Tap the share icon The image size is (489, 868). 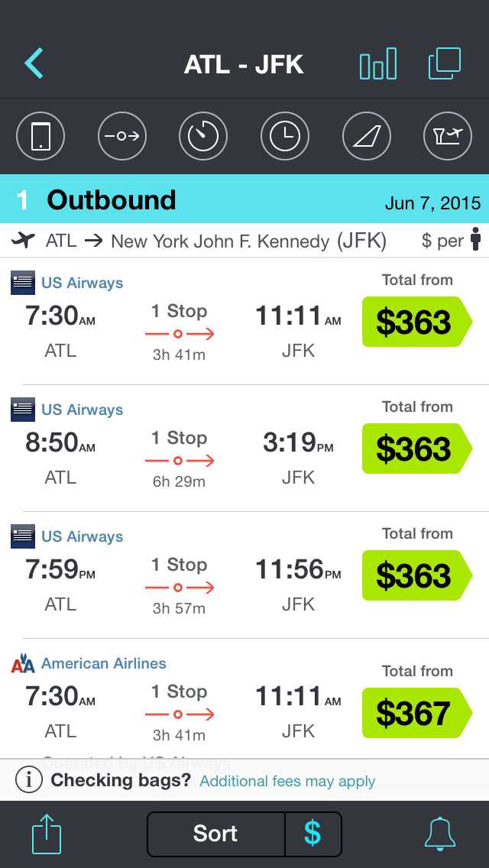click(x=47, y=834)
